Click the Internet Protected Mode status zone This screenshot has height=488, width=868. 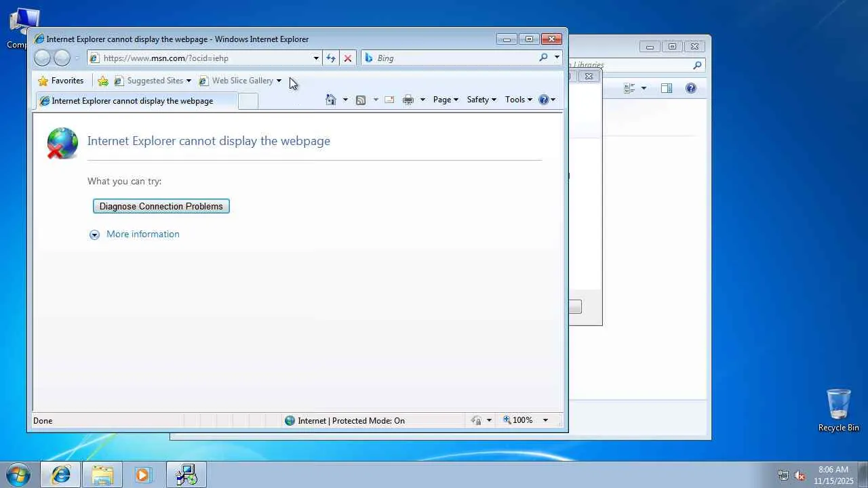(x=344, y=421)
